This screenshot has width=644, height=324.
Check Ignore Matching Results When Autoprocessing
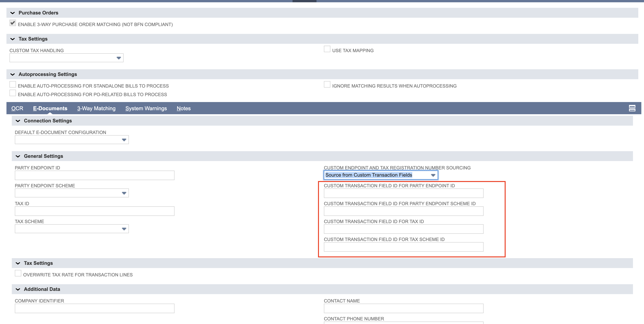coord(327,84)
